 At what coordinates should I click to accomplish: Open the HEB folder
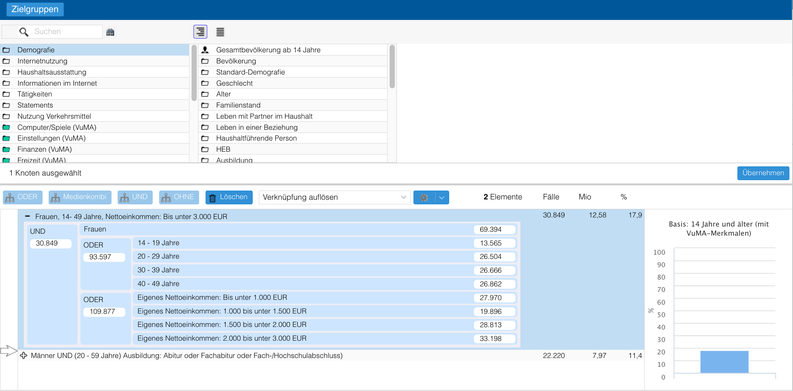pos(293,149)
